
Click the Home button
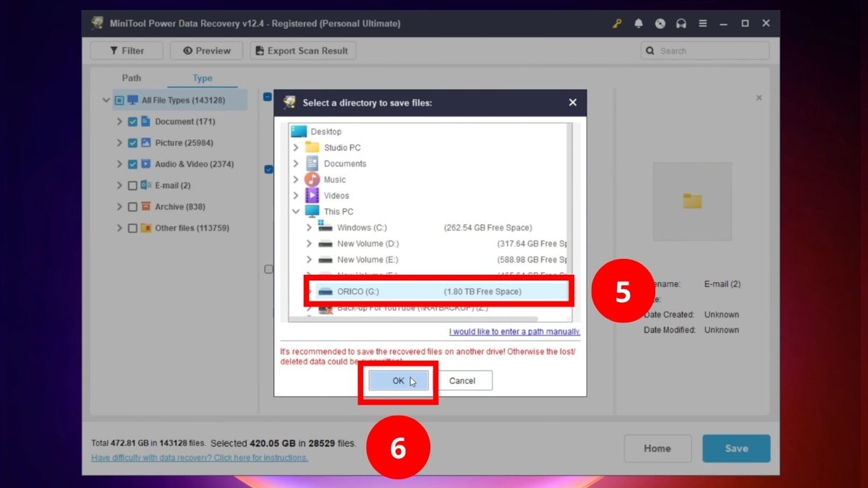658,448
